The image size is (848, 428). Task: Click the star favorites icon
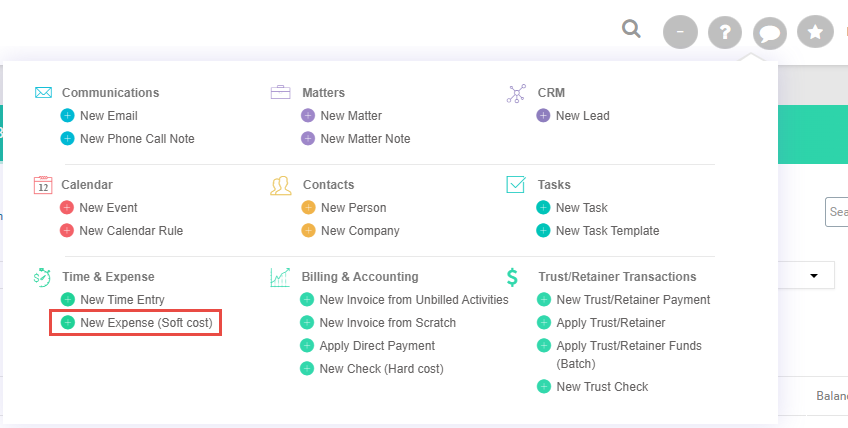815,32
